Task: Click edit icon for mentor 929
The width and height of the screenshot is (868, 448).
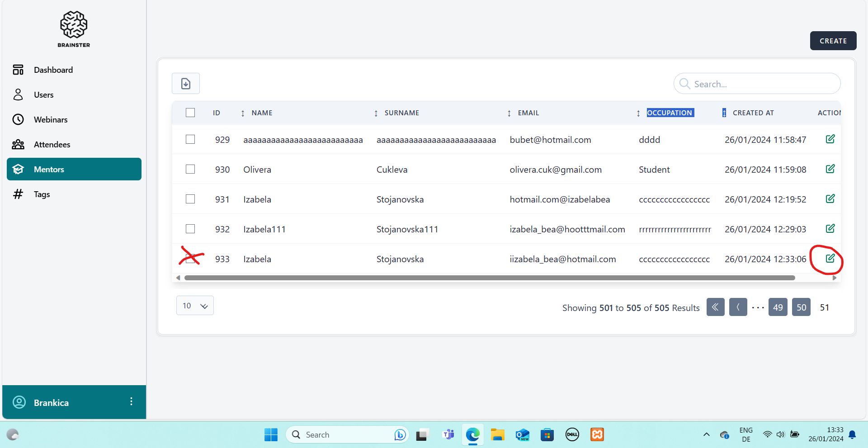Action: [830, 139]
